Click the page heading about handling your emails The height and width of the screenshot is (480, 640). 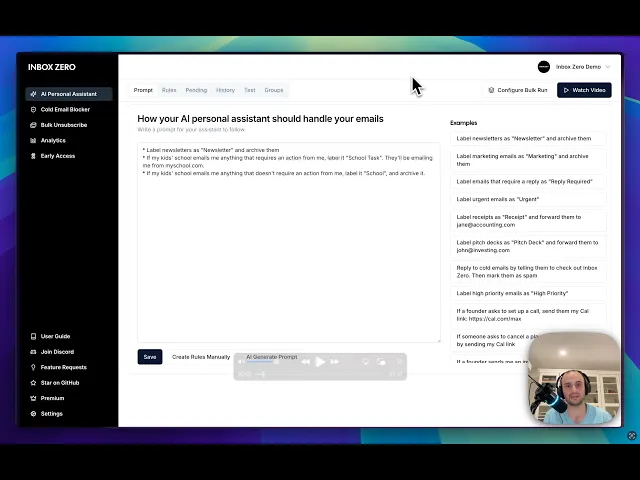pyautogui.click(x=260, y=119)
